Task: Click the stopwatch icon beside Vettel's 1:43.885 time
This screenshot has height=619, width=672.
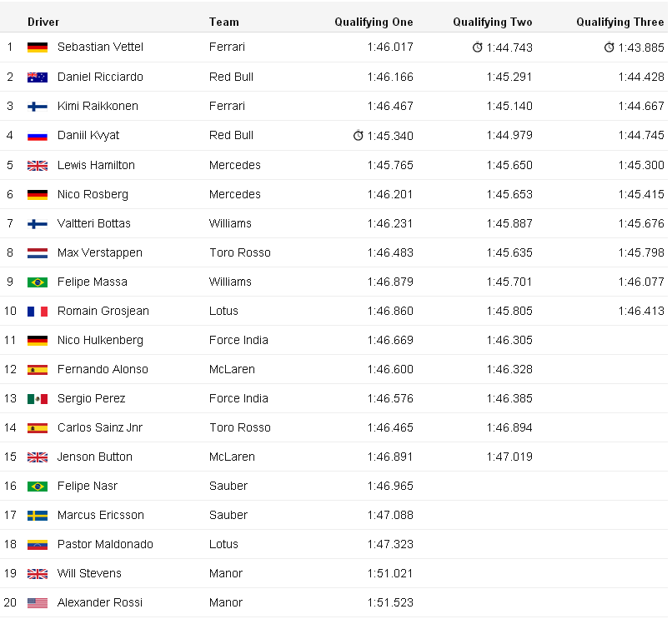Action: pos(609,47)
